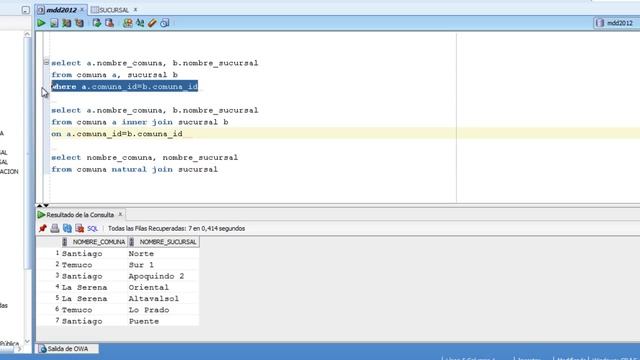Click the 'from comuna a inner join sucursal b' line

(x=140, y=122)
